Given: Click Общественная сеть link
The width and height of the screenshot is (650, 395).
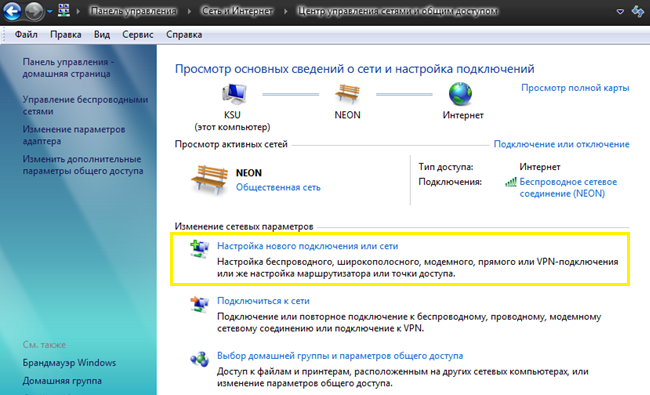Looking at the screenshot, I should point(278,187).
